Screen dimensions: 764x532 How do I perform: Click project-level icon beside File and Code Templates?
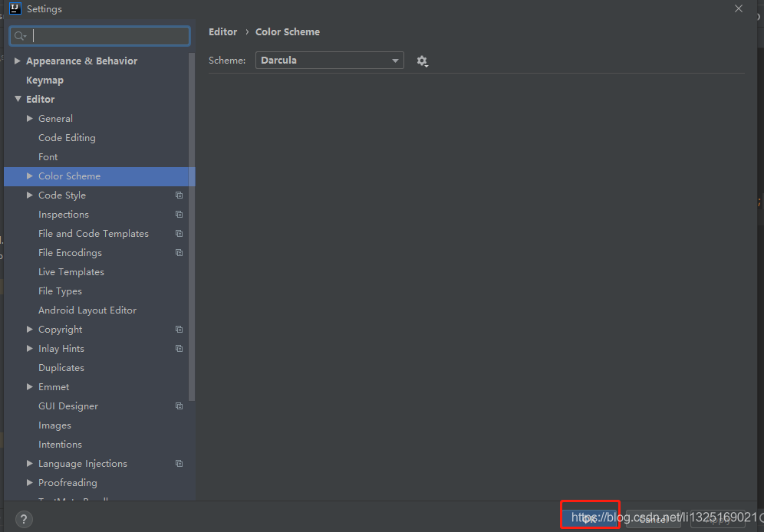click(x=179, y=234)
